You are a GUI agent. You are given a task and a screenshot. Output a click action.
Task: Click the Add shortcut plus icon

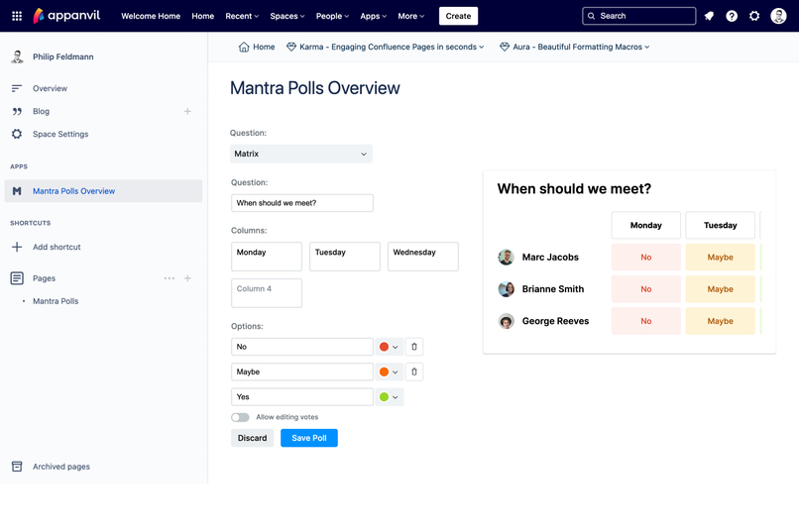tap(17, 247)
